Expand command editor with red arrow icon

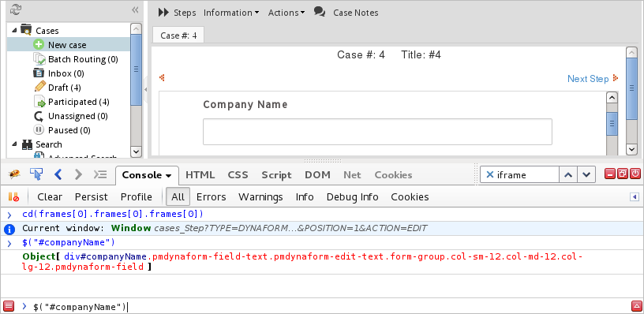[636, 306]
